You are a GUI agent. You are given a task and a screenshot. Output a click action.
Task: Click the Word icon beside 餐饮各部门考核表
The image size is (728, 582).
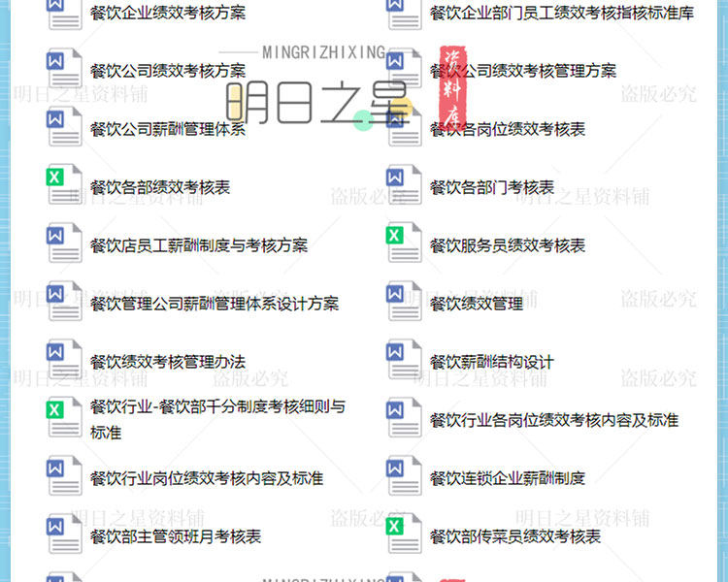pos(405,184)
